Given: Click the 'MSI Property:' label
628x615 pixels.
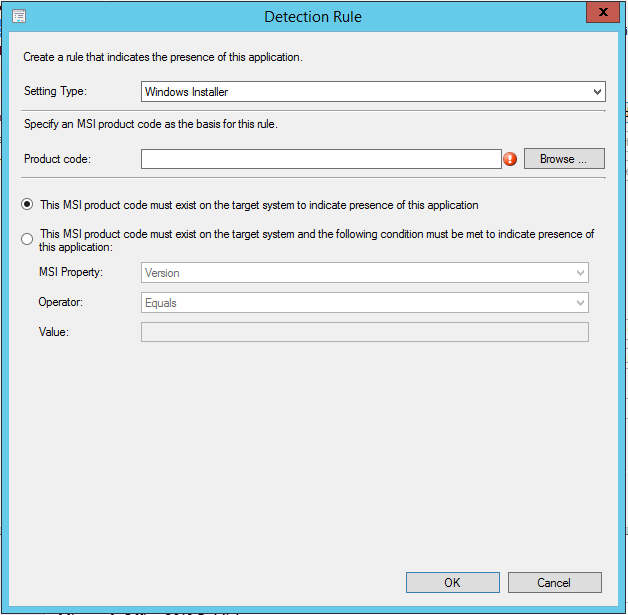Looking at the screenshot, I should point(72,273).
